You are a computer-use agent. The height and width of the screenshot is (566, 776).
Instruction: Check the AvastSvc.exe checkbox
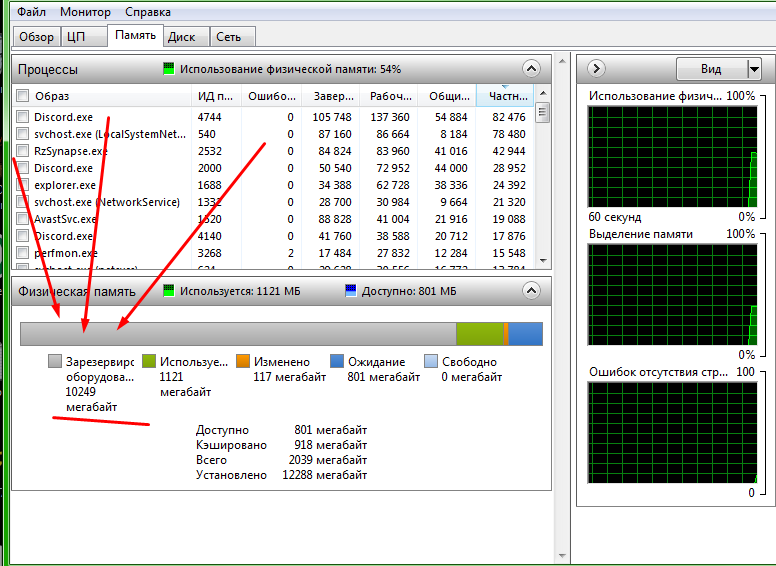pyautogui.click(x=22, y=219)
